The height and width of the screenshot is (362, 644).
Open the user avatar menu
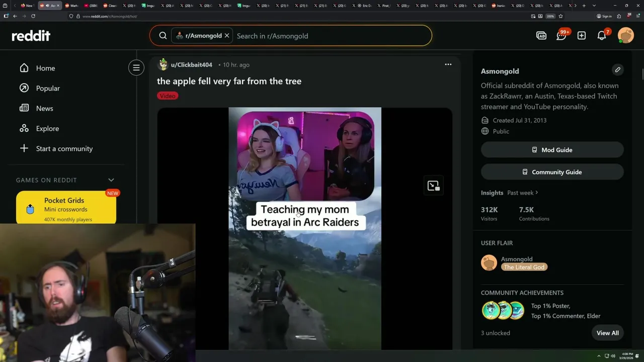click(626, 36)
